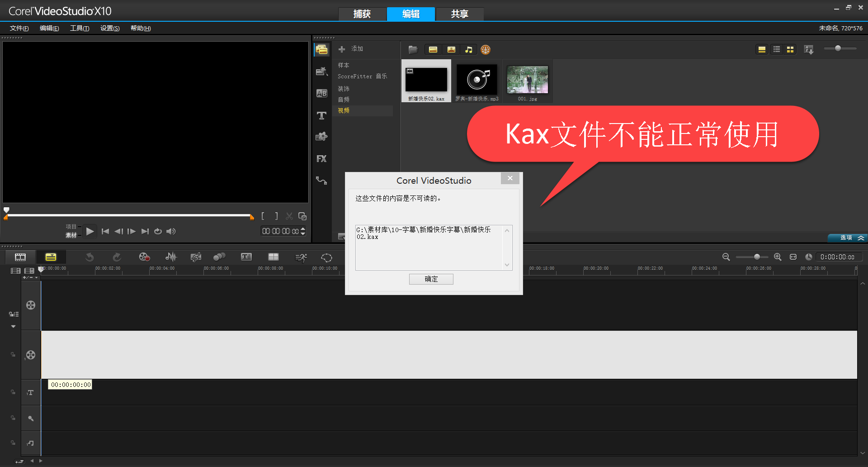Open the Record/Capture option icon

coord(144,257)
